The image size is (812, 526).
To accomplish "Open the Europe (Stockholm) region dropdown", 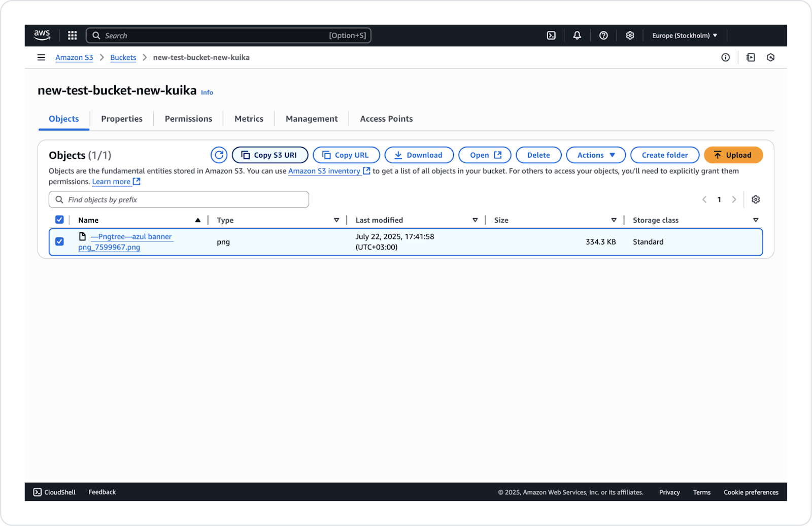I will [685, 36].
